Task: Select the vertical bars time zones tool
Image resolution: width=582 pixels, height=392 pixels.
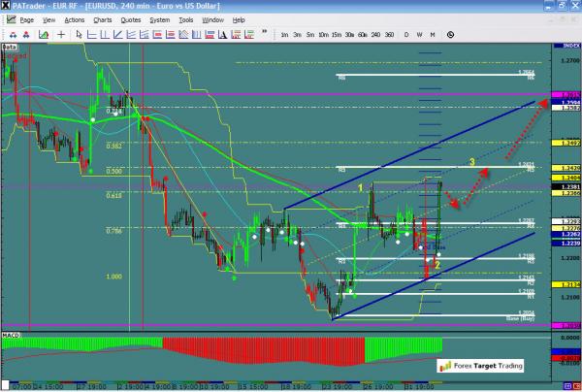Action: 196,35
